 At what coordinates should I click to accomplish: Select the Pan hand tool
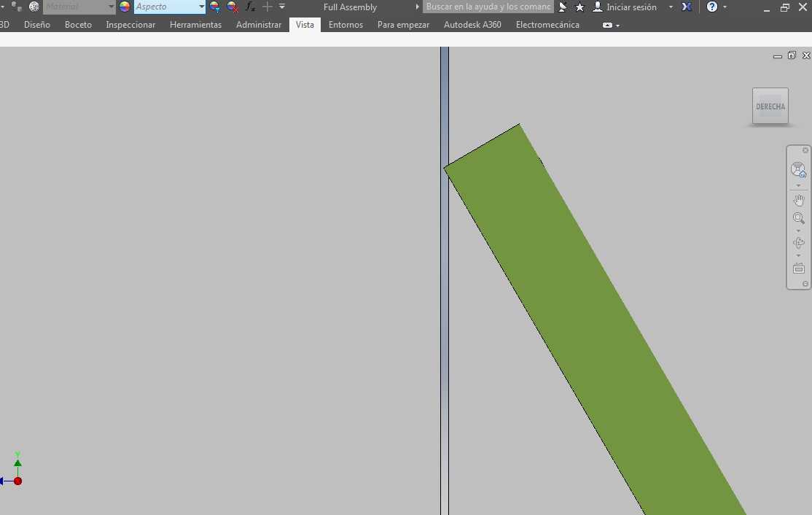coord(799,201)
